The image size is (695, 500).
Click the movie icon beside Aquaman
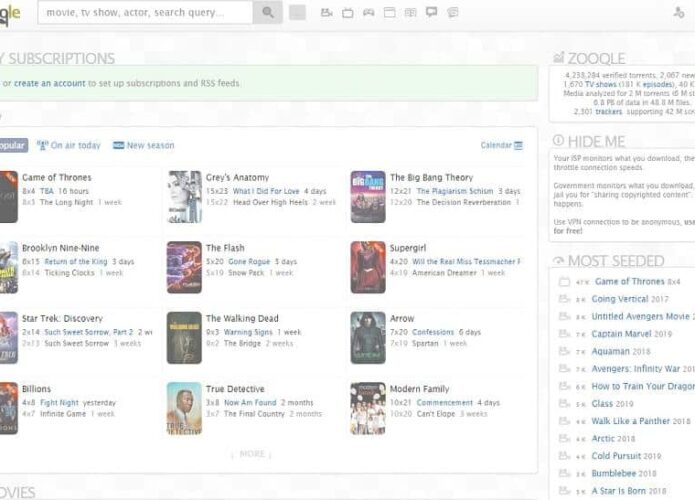point(564,352)
